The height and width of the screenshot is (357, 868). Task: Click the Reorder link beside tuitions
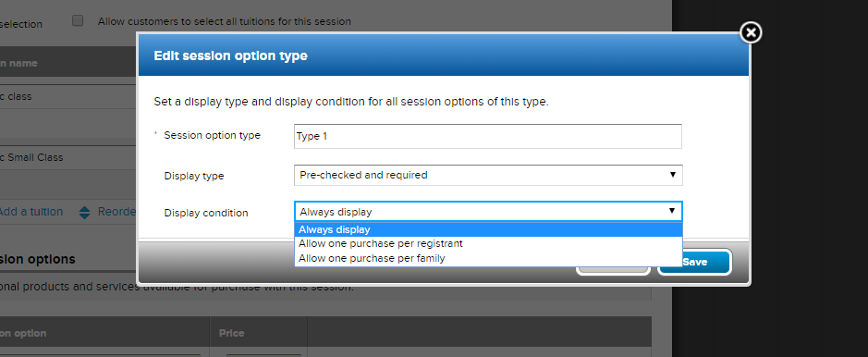(116, 212)
